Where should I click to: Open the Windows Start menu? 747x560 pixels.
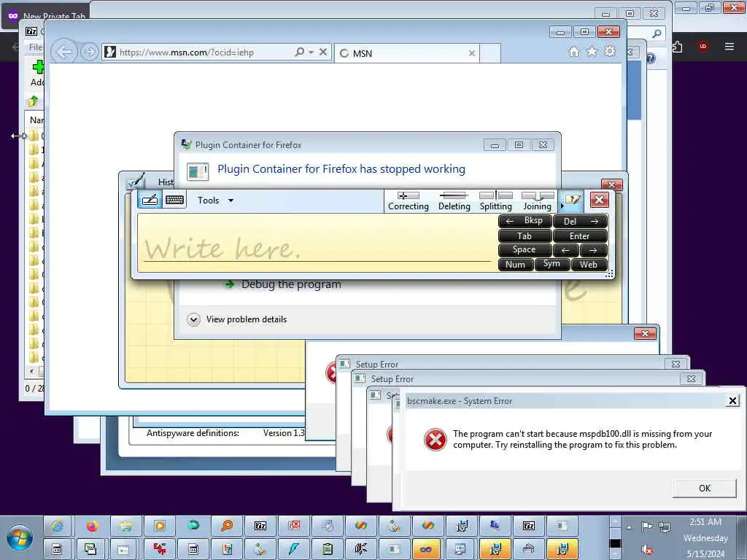click(19, 537)
